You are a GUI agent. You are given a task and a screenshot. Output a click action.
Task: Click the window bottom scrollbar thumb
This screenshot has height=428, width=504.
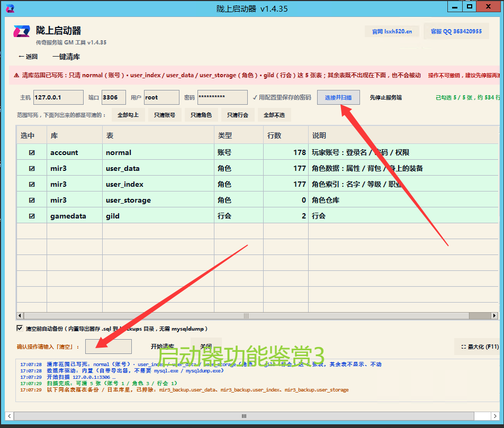click(244, 416)
